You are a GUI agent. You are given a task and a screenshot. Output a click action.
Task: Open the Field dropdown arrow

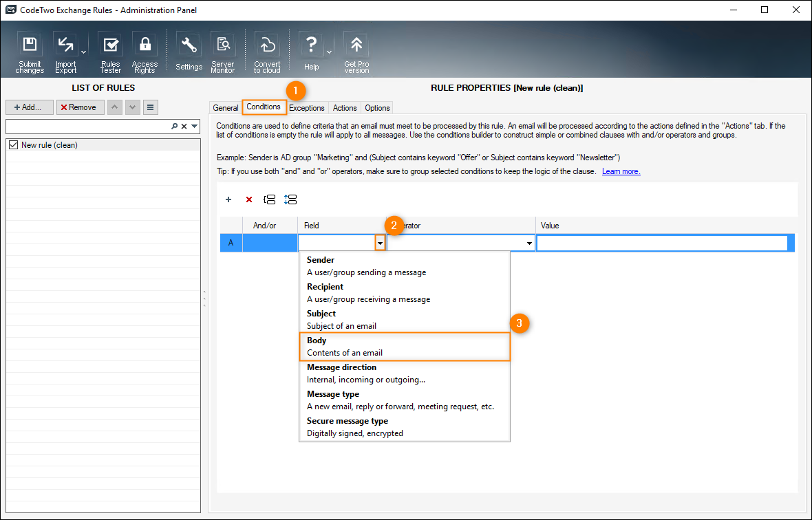tap(380, 243)
